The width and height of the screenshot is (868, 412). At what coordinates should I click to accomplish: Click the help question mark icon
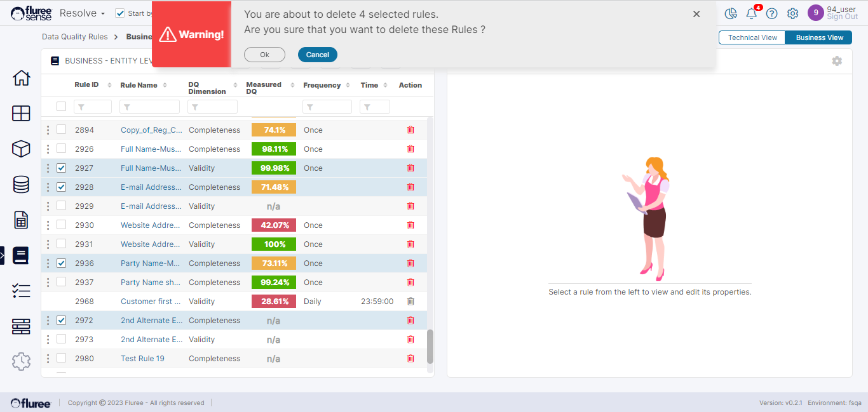(x=772, y=13)
